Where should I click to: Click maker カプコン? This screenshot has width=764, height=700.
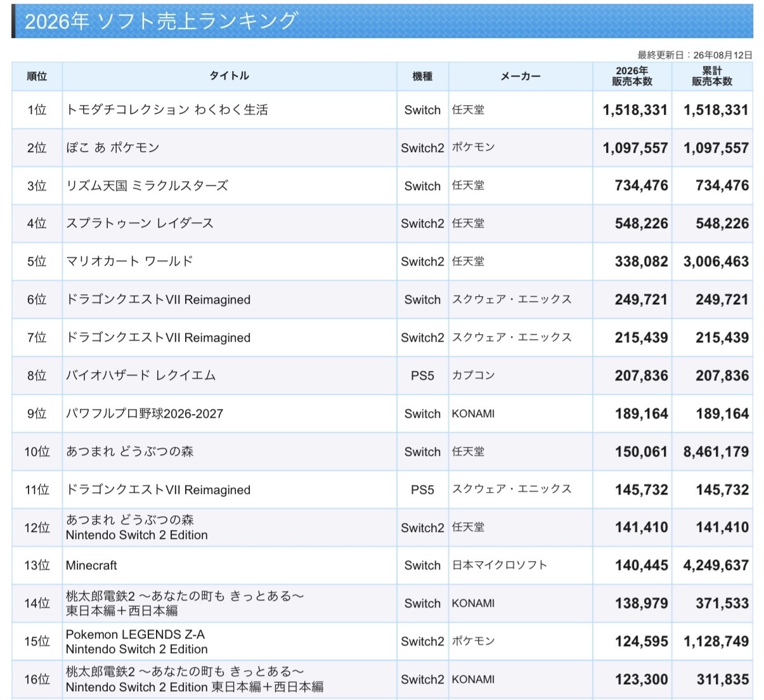point(473,375)
